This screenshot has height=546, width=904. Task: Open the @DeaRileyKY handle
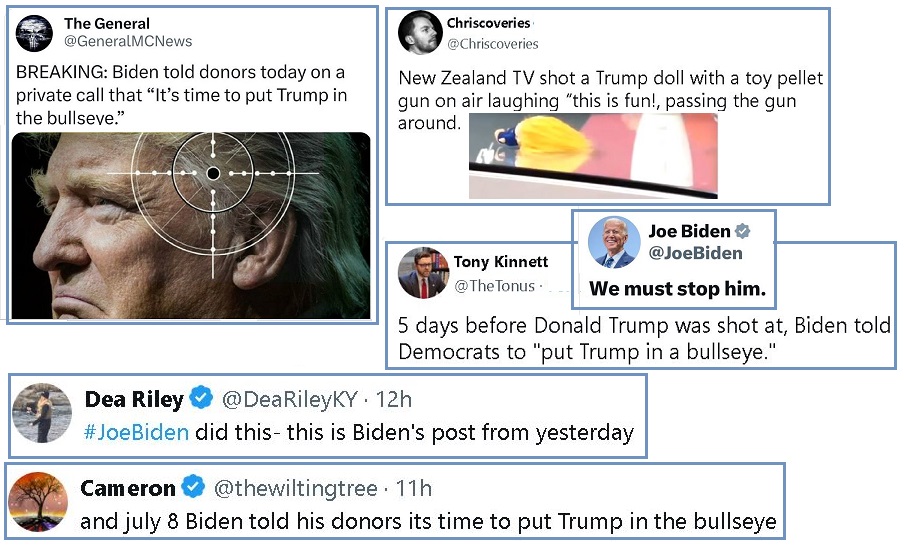click(290, 400)
